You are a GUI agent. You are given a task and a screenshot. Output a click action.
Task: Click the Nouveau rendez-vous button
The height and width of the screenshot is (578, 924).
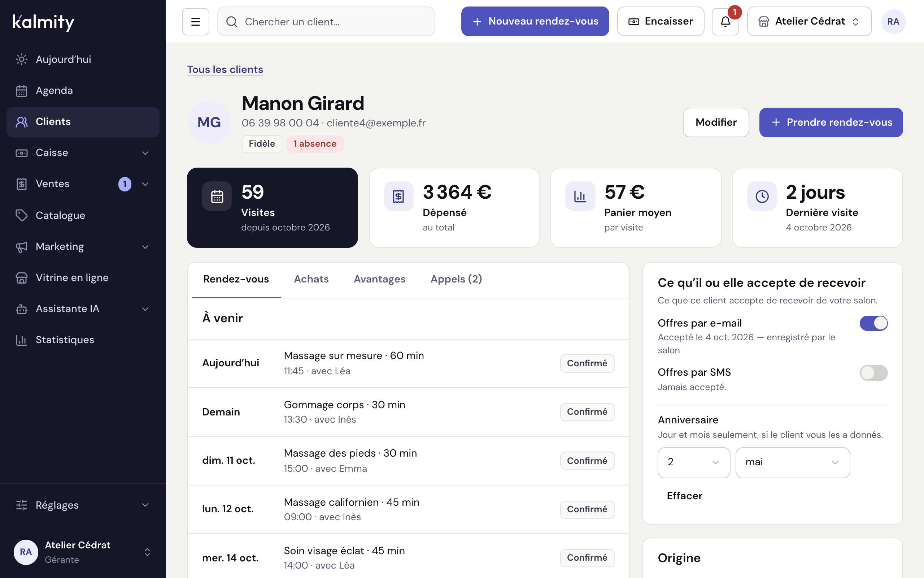(x=535, y=21)
